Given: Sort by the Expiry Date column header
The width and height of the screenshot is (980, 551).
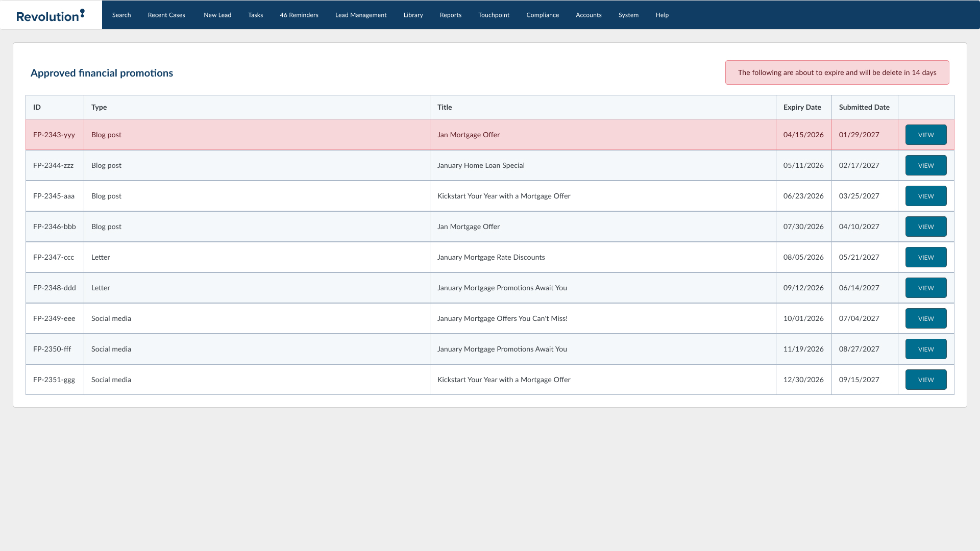Looking at the screenshot, I should click(802, 107).
